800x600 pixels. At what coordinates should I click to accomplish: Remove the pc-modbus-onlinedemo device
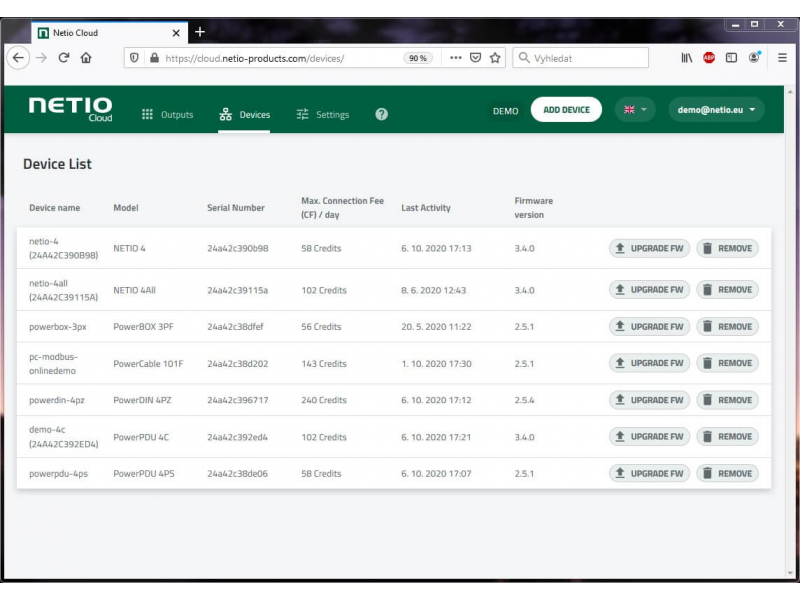(x=728, y=363)
